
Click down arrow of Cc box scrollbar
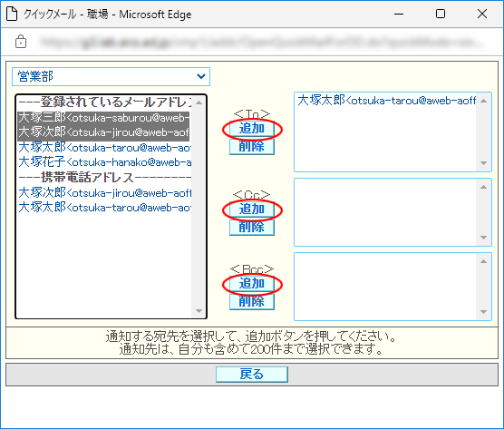tap(483, 238)
